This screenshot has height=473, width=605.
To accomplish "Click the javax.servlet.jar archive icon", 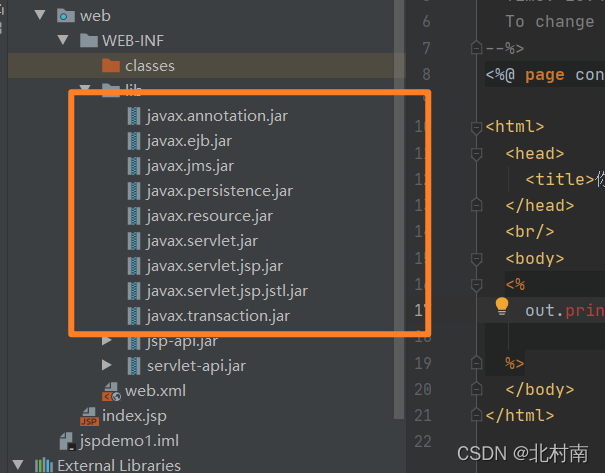I will click(134, 241).
